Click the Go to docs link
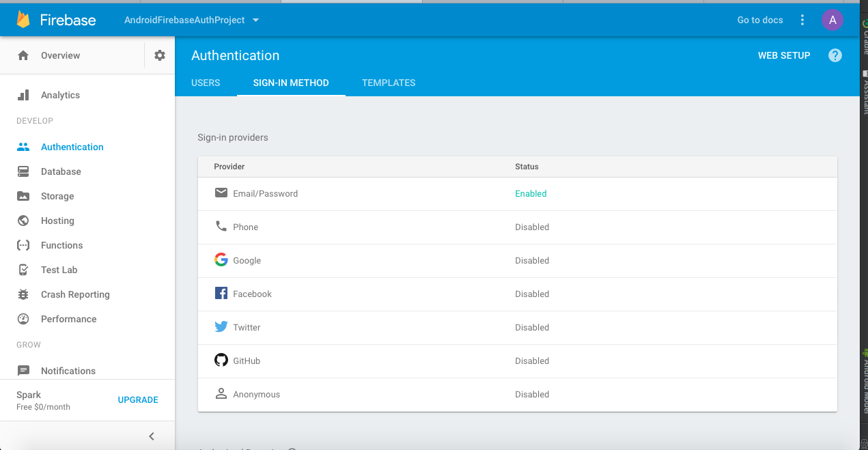The width and height of the screenshot is (868, 450). pyautogui.click(x=760, y=20)
